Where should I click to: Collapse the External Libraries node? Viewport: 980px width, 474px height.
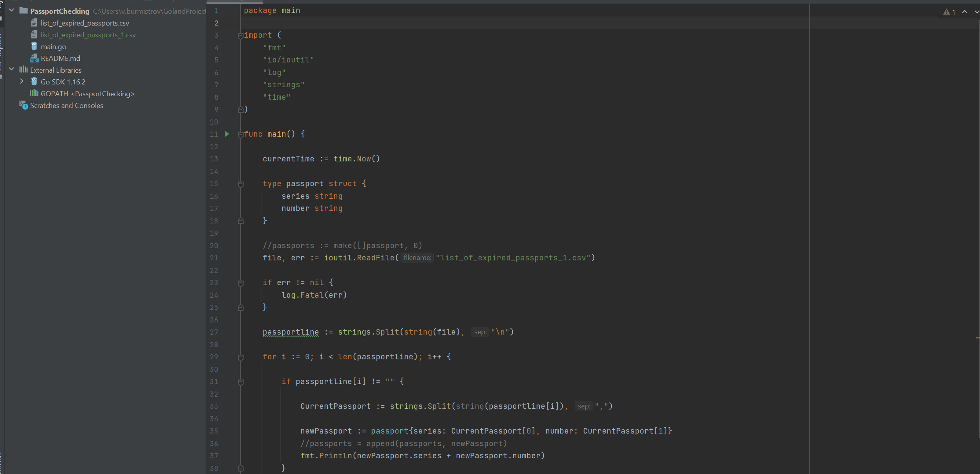(x=12, y=70)
